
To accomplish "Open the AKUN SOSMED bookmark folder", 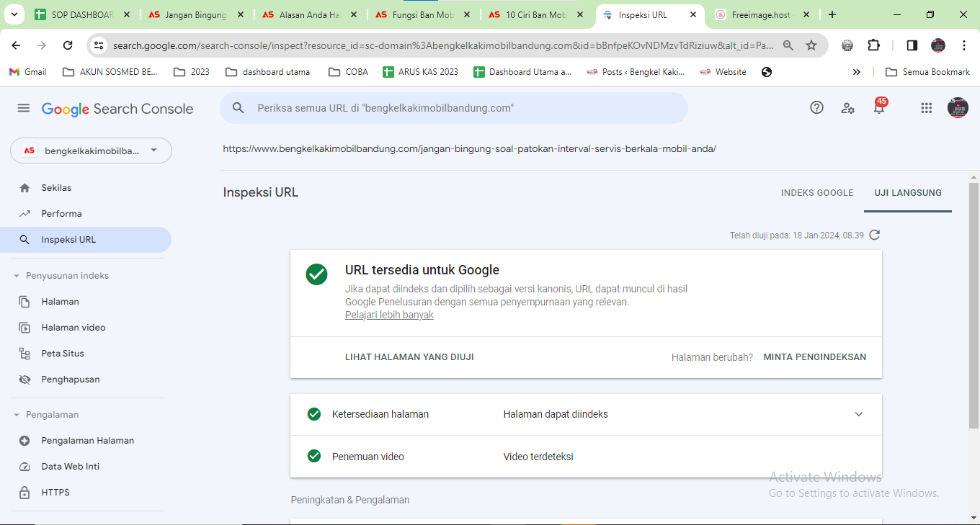I will click(x=110, y=72).
